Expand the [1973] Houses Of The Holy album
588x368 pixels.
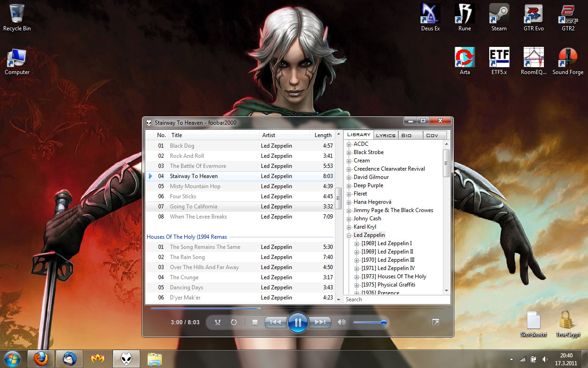point(357,277)
